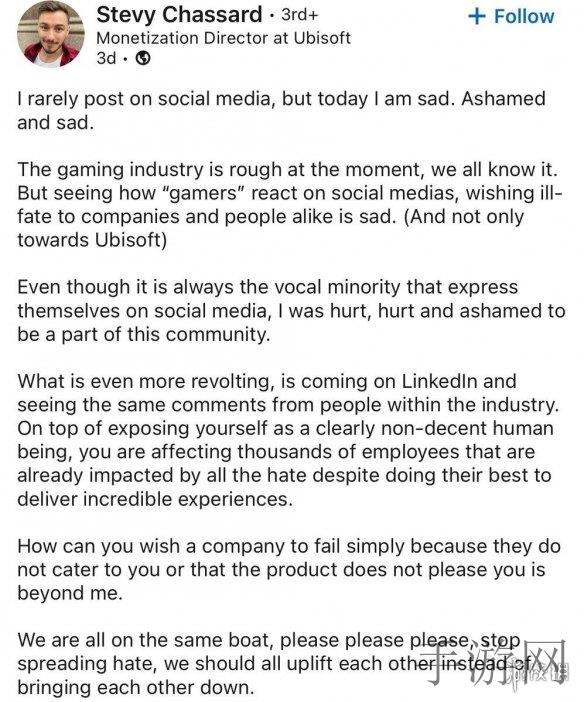The height and width of the screenshot is (702, 584).
Task: Click the phrase bringing each other down
Action: pyautogui.click(x=136, y=687)
